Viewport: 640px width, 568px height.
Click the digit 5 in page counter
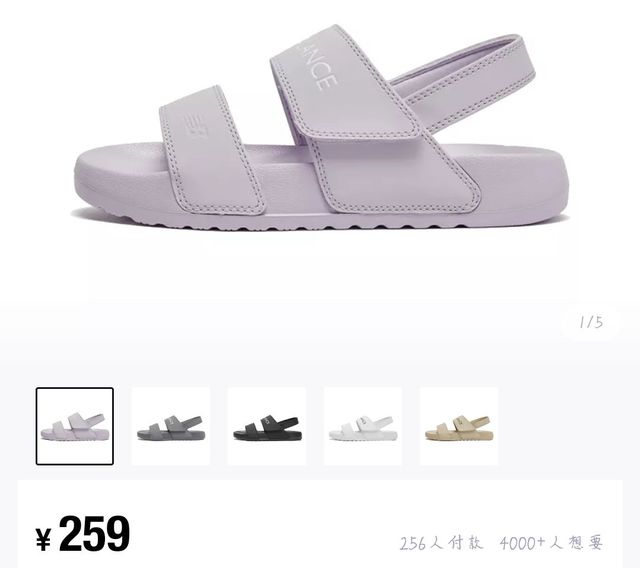(x=598, y=322)
